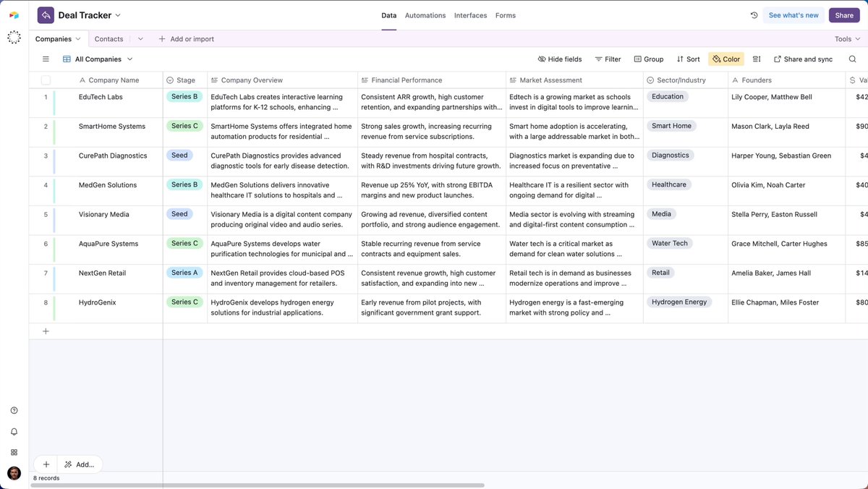Click the Airtable home logo

14,15
